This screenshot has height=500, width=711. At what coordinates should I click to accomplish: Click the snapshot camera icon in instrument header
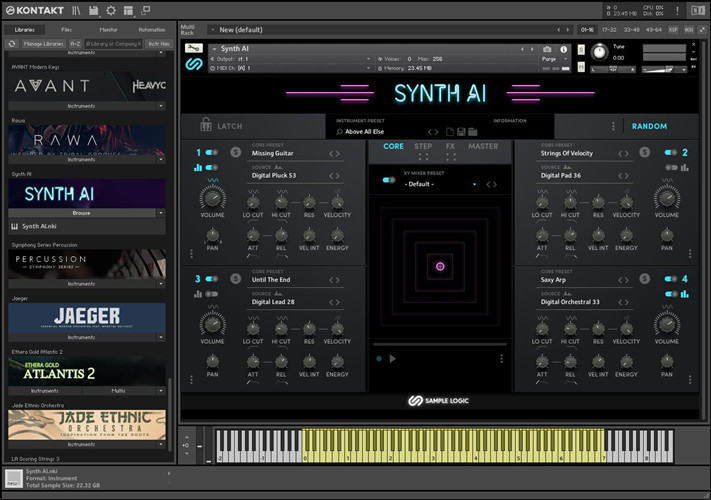(547, 48)
